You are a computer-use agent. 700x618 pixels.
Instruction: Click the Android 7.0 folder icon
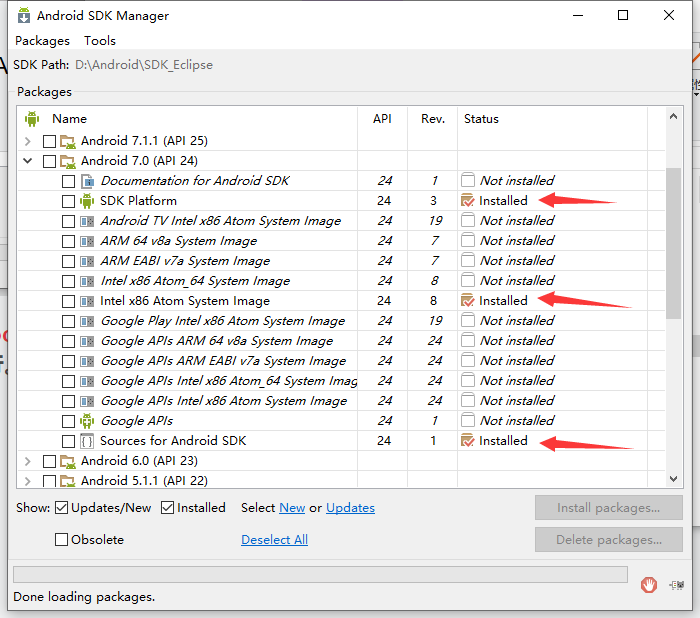tap(68, 161)
